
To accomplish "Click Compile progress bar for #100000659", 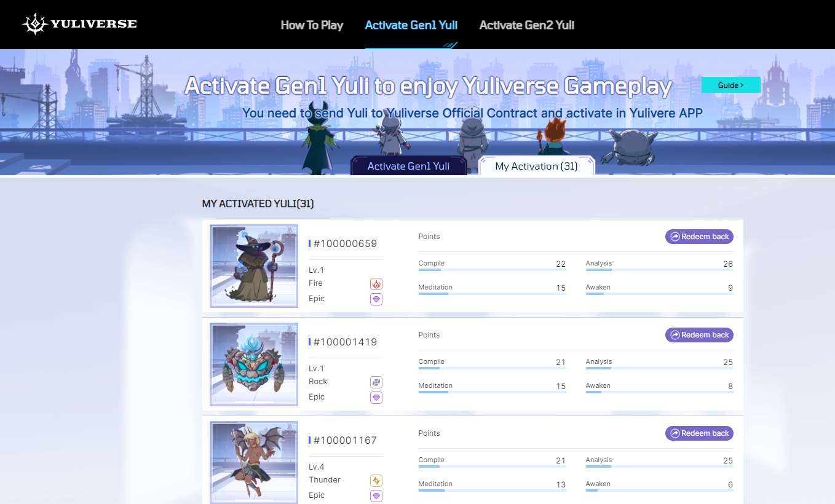I will point(493,270).
